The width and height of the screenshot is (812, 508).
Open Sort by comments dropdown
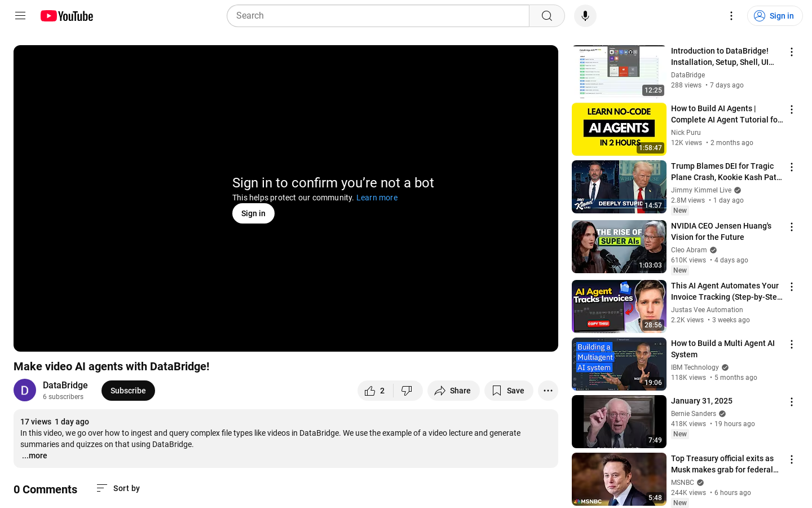coord(118,488)
